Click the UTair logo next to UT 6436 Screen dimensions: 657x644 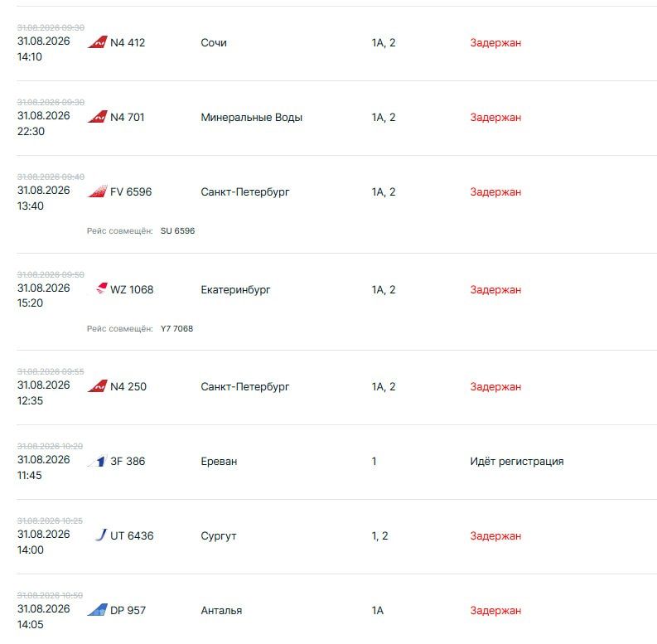click(101, 535)
